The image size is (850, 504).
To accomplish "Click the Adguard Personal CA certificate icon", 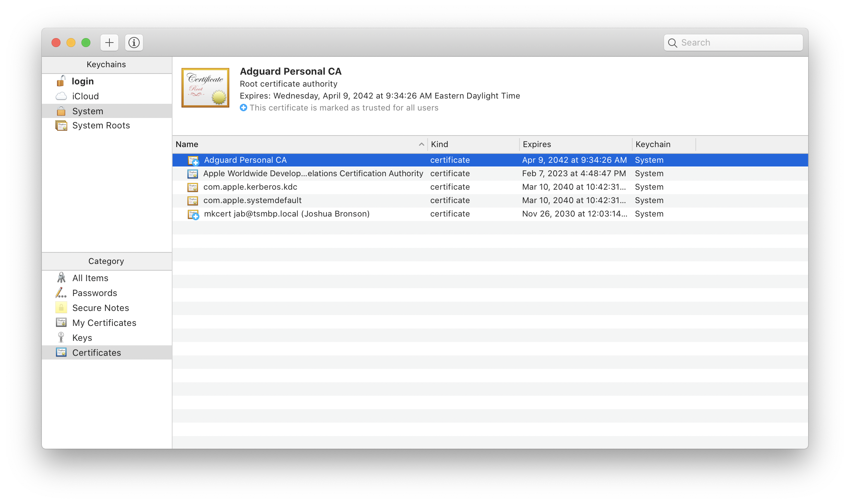I will [193, 160].
